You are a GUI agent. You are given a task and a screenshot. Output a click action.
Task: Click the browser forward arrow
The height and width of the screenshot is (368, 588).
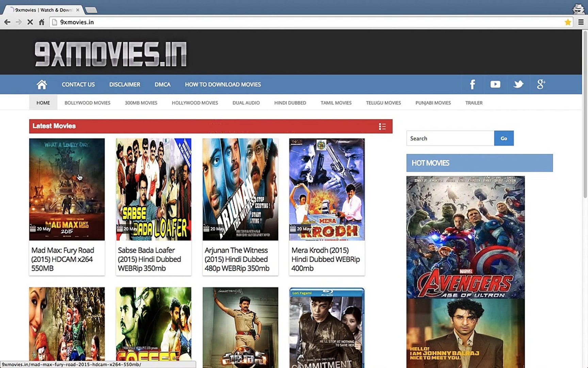[x=19, y=22]
